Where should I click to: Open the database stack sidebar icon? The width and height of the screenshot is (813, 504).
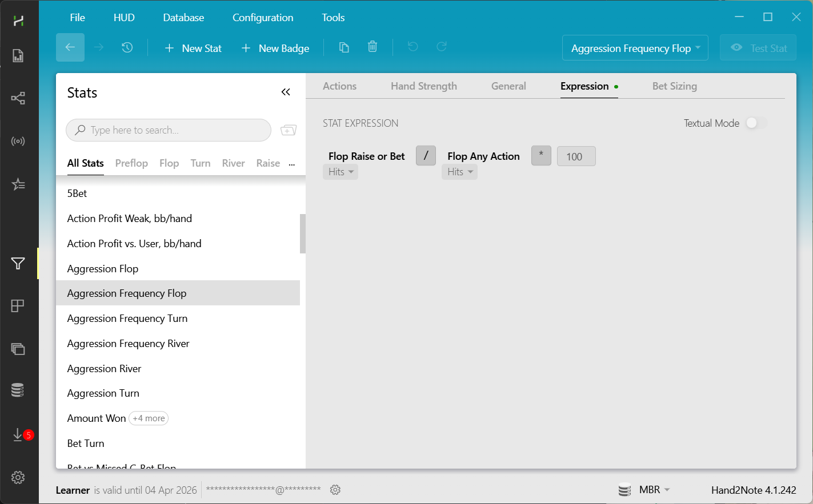pyautogui.click(x=18, y=390)
